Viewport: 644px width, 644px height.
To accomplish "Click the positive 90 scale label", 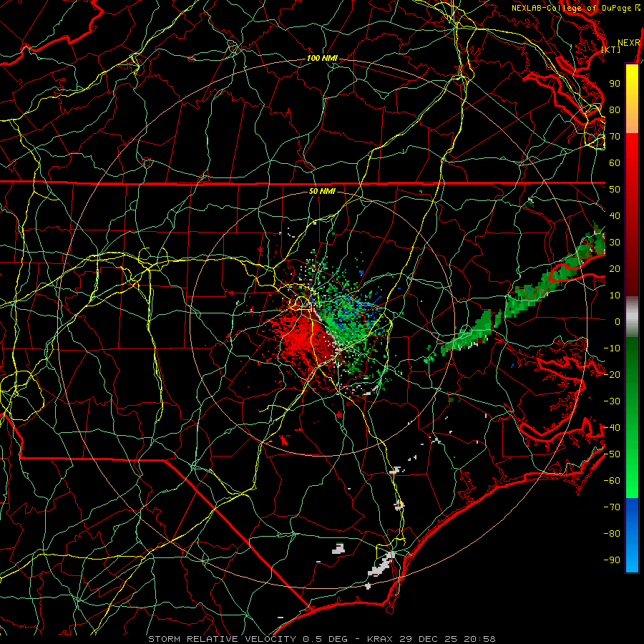I will click(x=615, y=83).
